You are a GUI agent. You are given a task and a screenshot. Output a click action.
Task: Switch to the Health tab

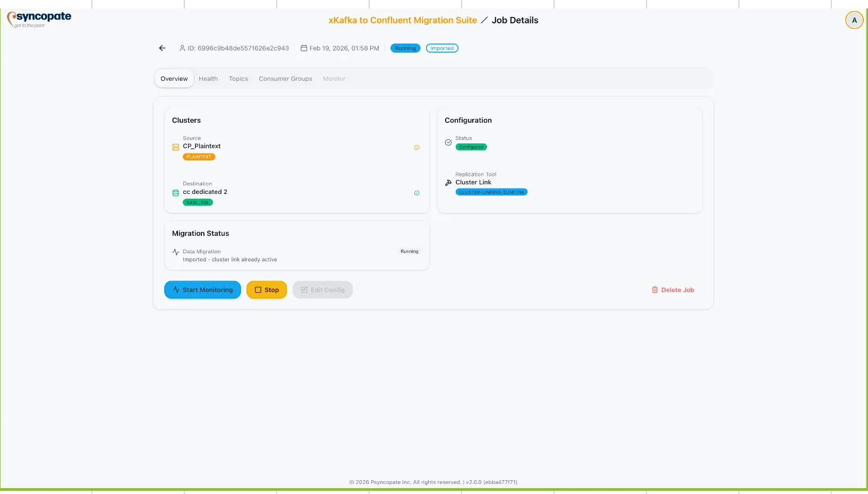pos(208,79)
